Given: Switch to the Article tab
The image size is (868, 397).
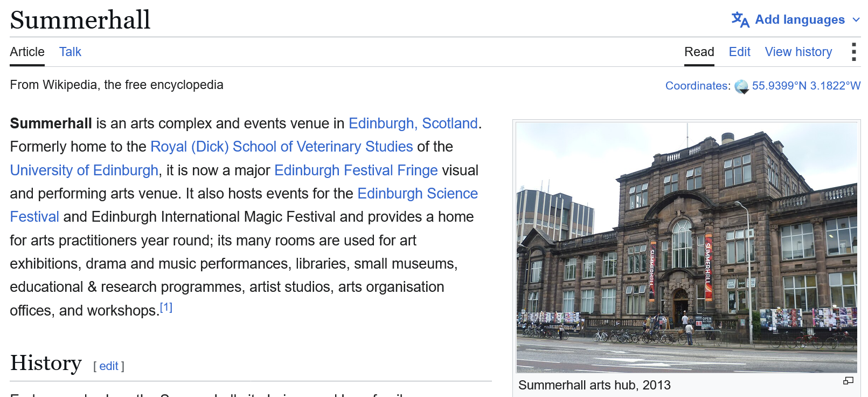Looking at the screenshot, I should tap(27, 52).
